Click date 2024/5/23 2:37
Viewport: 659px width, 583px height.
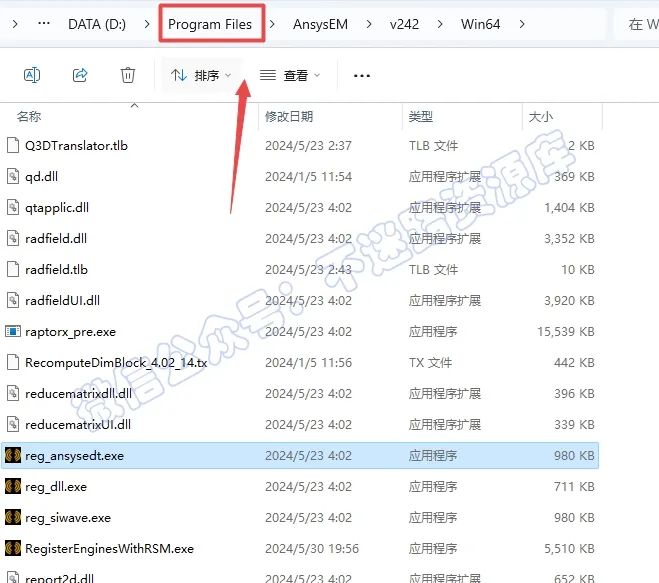[308, 145]
